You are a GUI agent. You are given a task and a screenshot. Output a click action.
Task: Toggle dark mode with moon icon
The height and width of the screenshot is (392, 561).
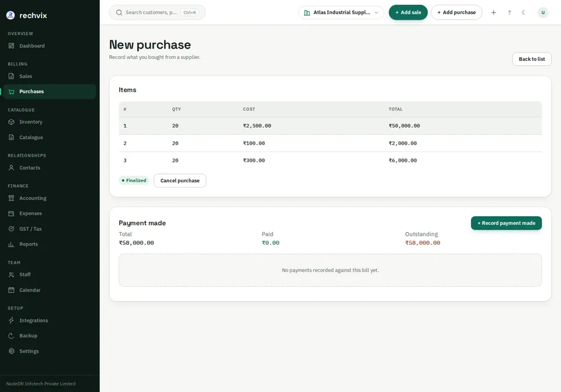[524, 12]
